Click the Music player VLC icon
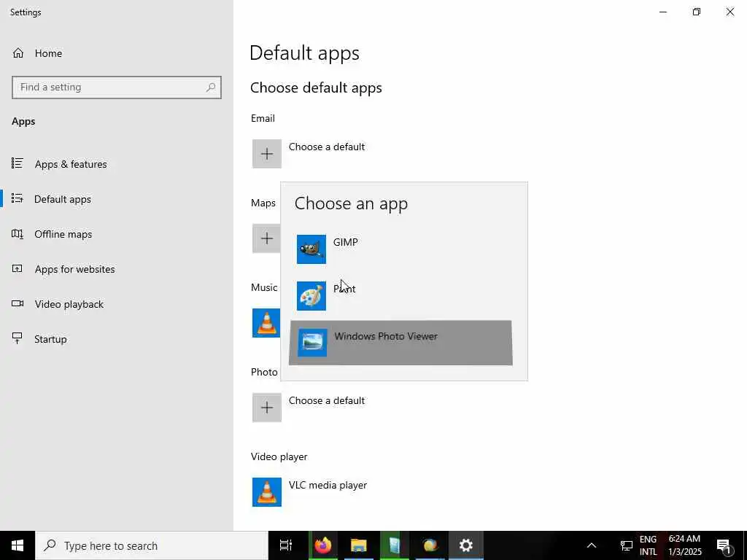This screenshot has height=560, width=747. coord(267,323)
